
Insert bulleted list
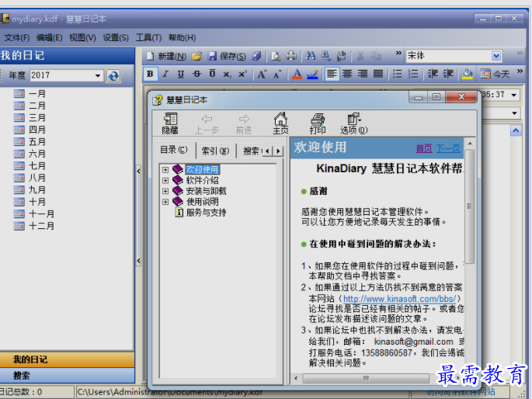pyautogui.click(x=398, y=74)
